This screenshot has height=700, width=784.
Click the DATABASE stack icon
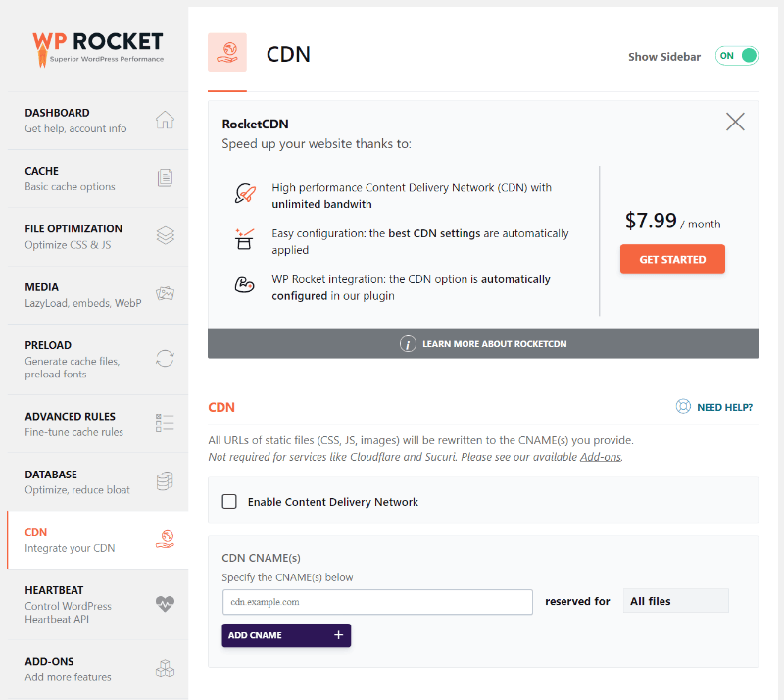pos(167,481)
